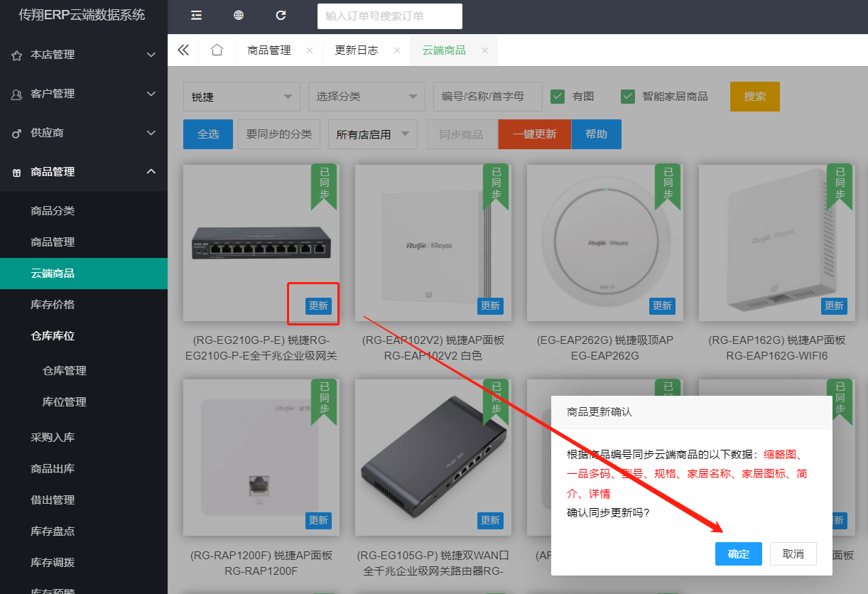Select the RG-EG210G-P-E gateway thumbnail
The height and width of the screenshot is (594, 868).
[x=261, y=243]
